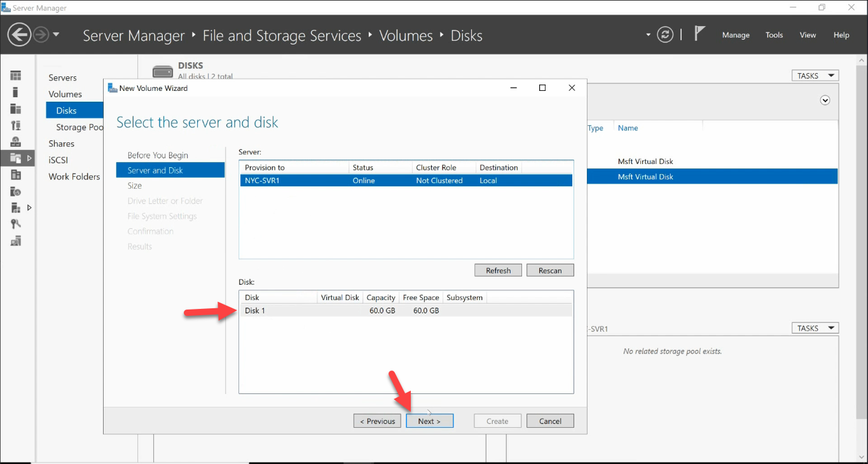The image size is (868, 464).
Task: Sort disks by Capacity column header
Action: coord(381,297)
